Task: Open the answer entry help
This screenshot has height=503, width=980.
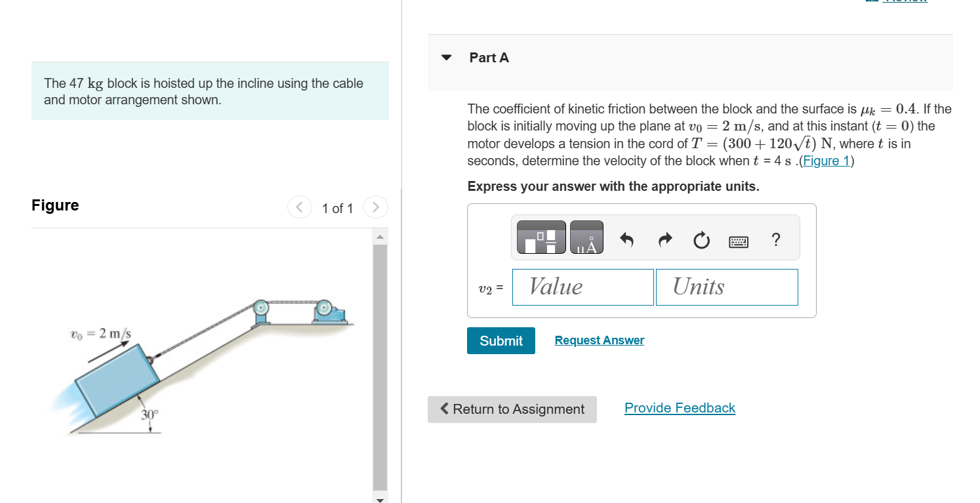Action: (775, 239)
